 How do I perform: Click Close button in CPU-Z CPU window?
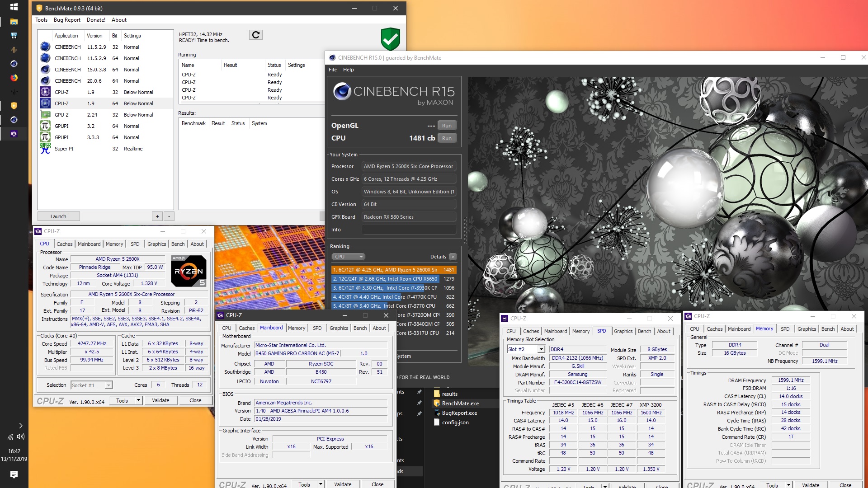195,400
